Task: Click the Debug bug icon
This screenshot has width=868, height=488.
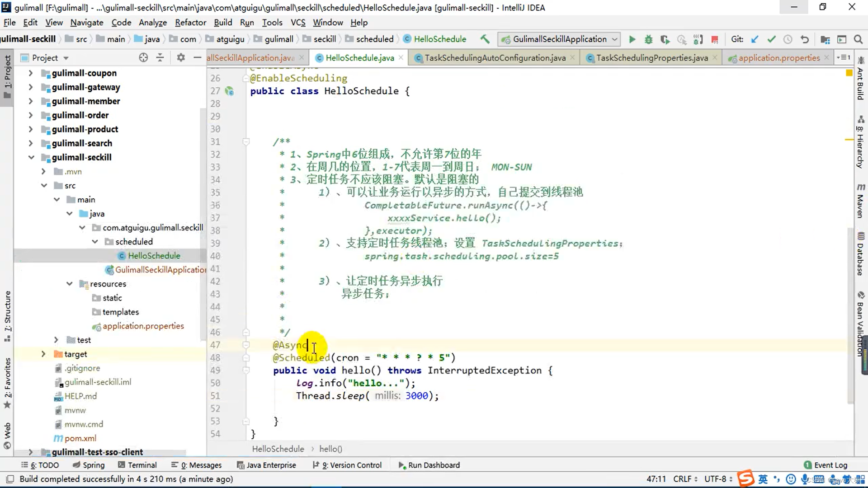Action: 648,39
